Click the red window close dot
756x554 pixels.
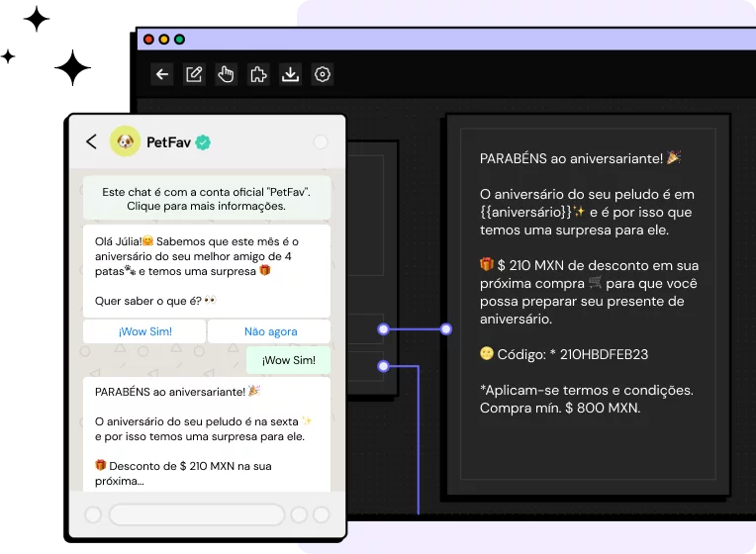tap(149, 40)
